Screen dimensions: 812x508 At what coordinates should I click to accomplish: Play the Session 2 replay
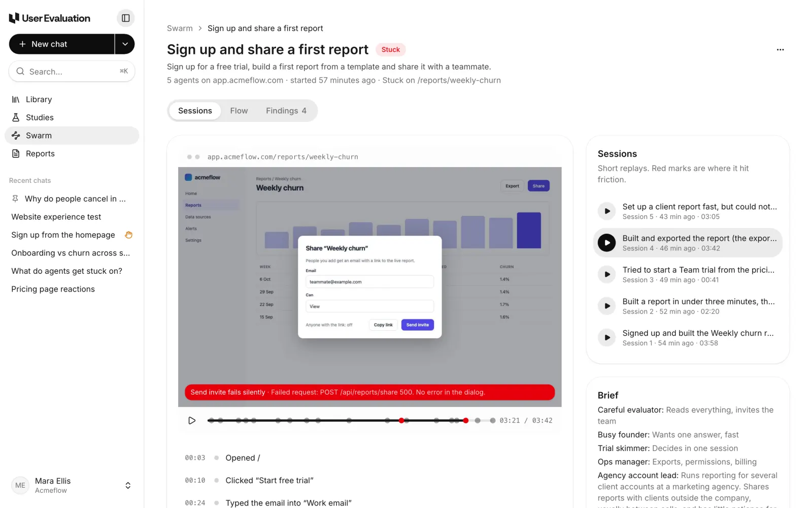[x=606, y=306]
